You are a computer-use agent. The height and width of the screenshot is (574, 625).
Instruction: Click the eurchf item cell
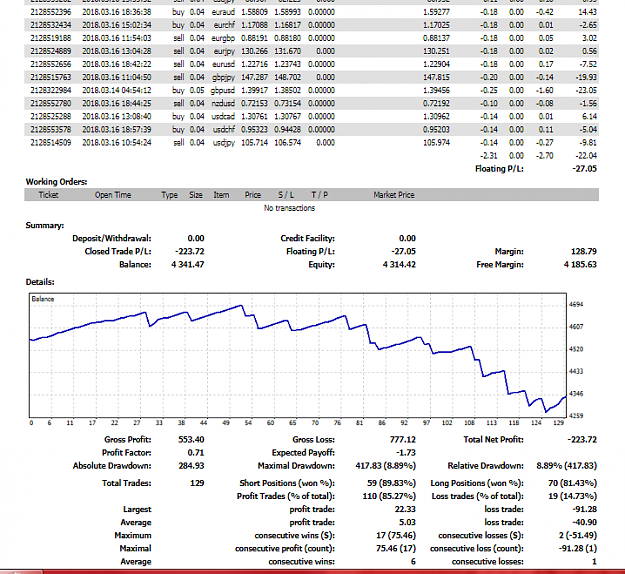click(x=224, y=25)
